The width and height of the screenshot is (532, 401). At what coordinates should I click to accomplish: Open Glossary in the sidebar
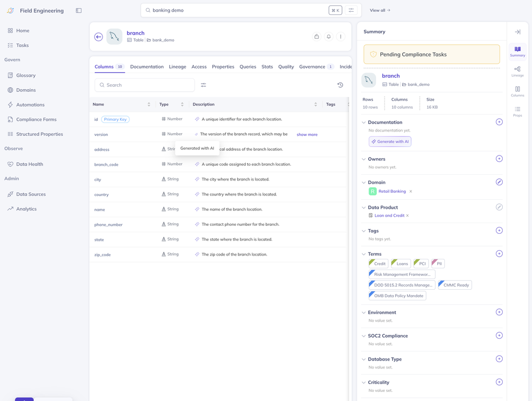(26, 76)
